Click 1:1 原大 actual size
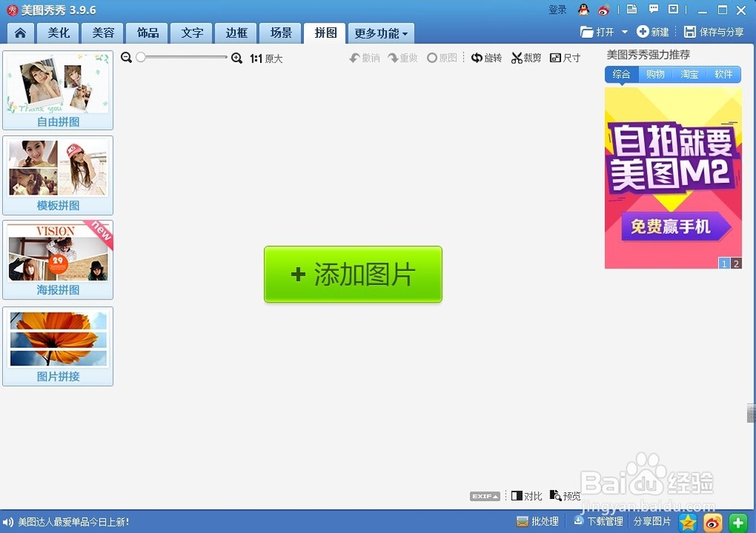Screen dimensions: 756x533 (266, 58)
